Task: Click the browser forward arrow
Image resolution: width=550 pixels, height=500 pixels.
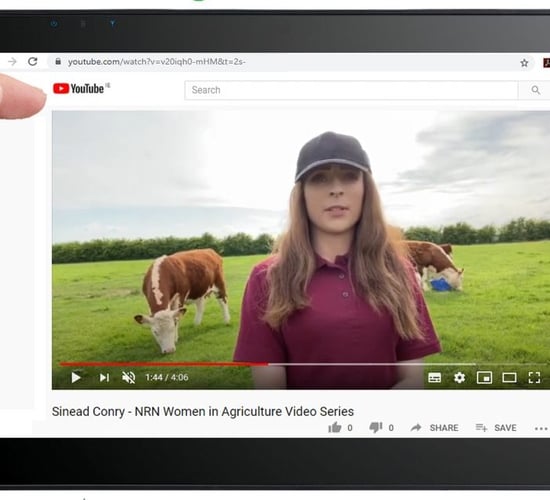Action: pos(13,62)
